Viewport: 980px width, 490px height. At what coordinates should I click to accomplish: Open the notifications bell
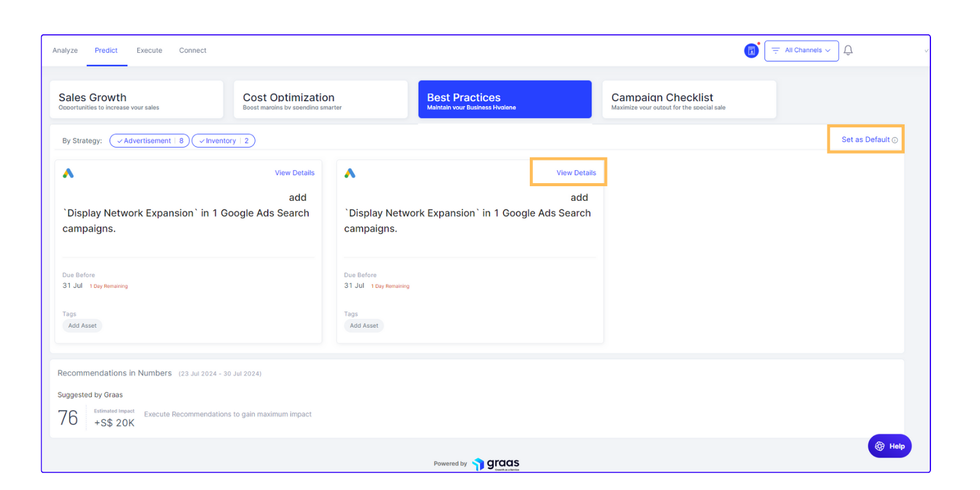(848, 50)
